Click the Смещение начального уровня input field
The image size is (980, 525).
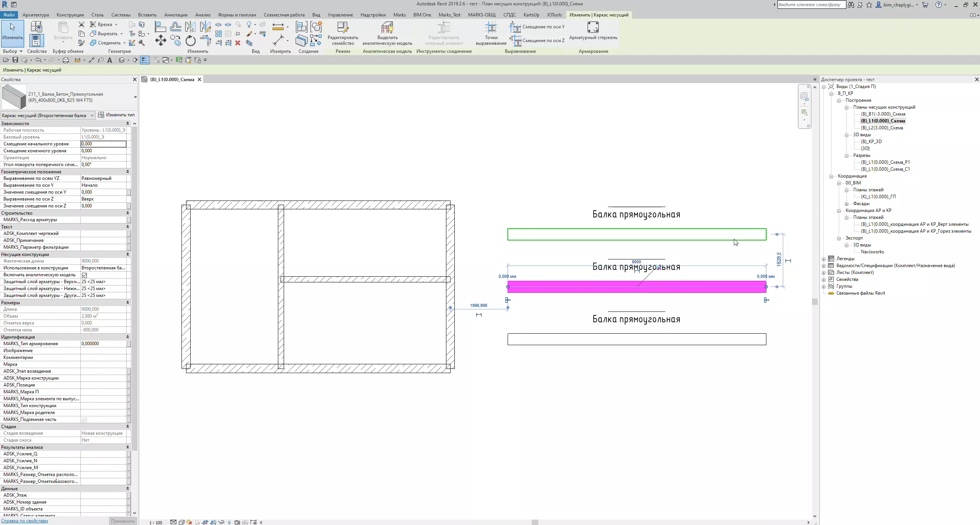(103, 144)
